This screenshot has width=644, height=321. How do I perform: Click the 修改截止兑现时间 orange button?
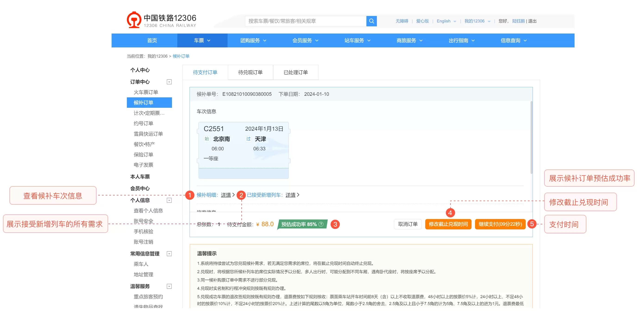pos(448,224)
